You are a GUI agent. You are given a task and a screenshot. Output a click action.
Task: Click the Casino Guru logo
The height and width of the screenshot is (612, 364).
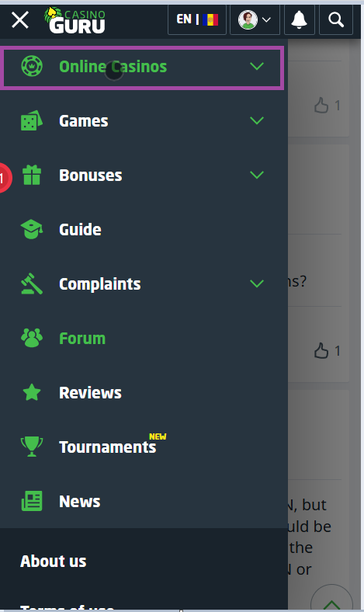(x=75, y=20)
